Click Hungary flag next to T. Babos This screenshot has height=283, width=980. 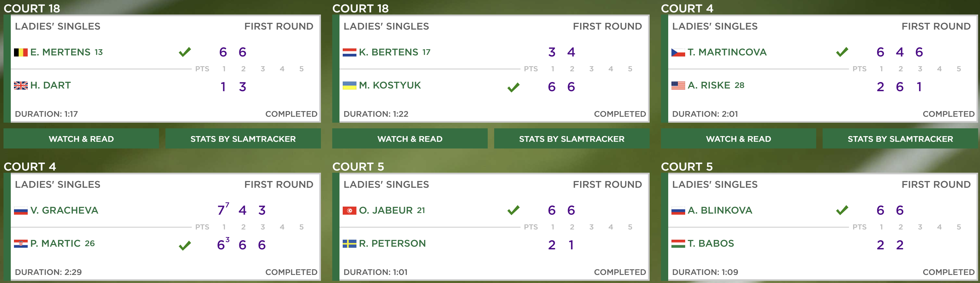click(x=678, y=244)
